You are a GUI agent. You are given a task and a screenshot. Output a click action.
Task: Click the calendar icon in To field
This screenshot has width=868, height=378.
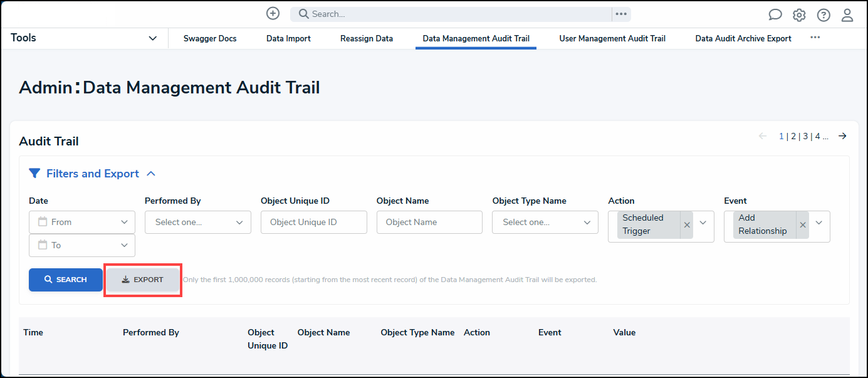pyautogui.click(x=43, y=245)
